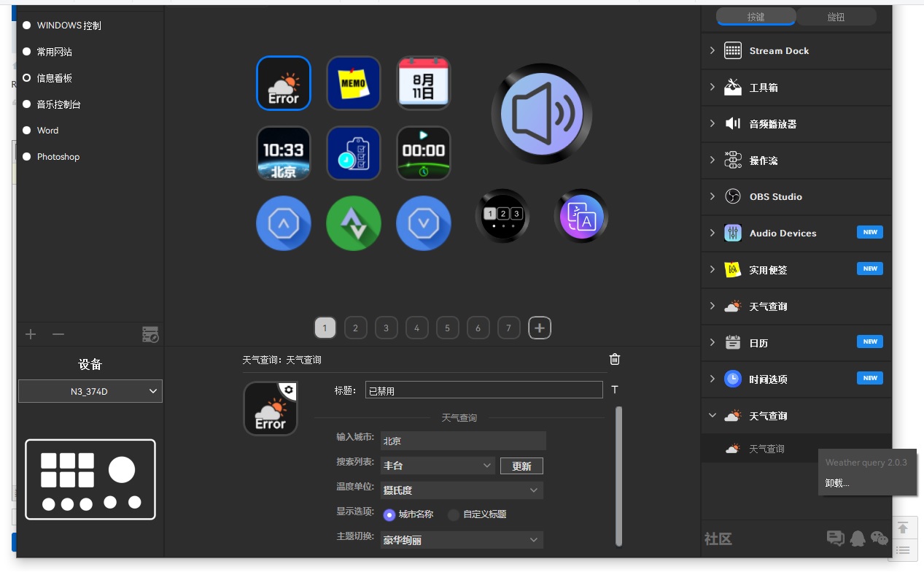Select the calendar key showing 8月11日

click(424, 83)
